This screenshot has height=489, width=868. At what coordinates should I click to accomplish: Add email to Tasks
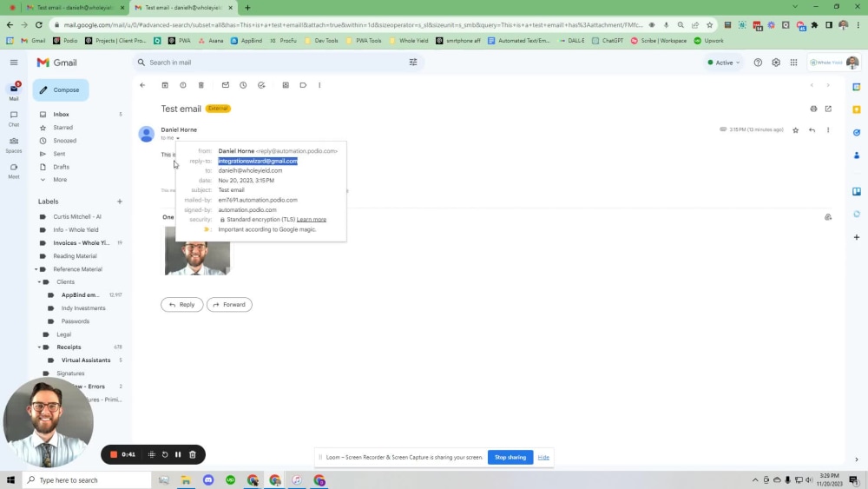[x=261, y=85]
